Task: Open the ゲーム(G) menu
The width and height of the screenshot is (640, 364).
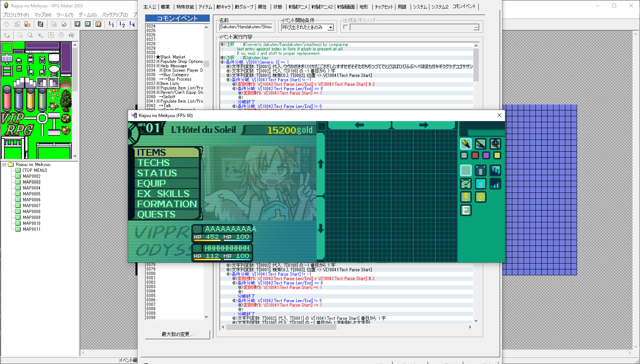Action: tap(88, 15)
